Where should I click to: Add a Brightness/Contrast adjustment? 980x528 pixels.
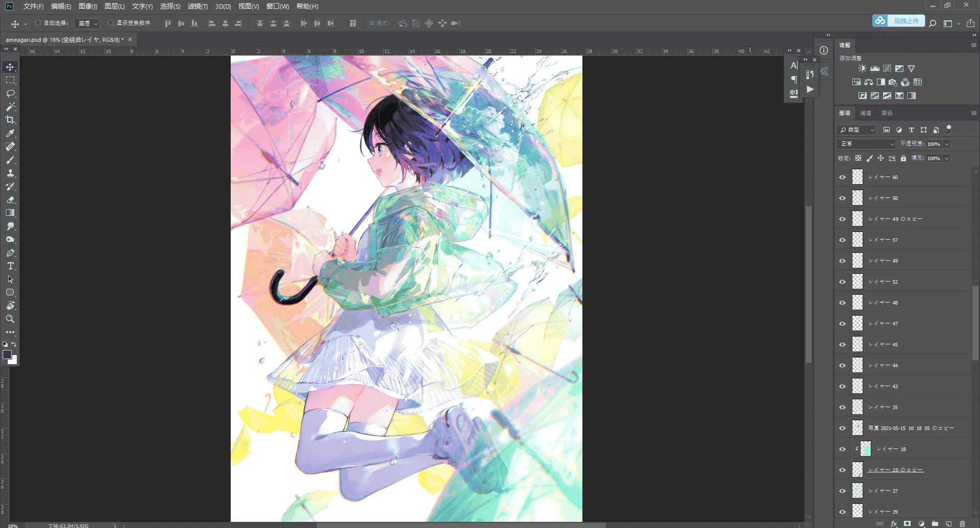(x=862, y=68)
